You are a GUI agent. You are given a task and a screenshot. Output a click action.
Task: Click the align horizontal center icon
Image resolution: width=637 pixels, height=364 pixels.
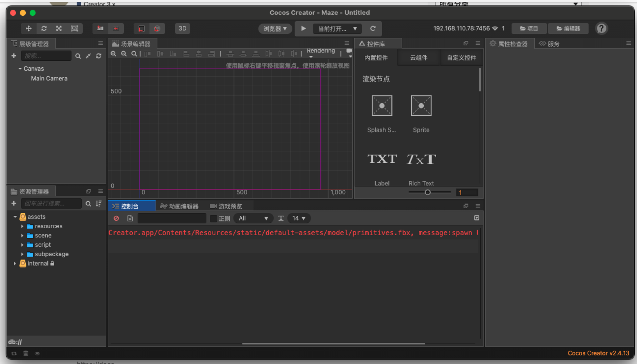click(199, 54)
